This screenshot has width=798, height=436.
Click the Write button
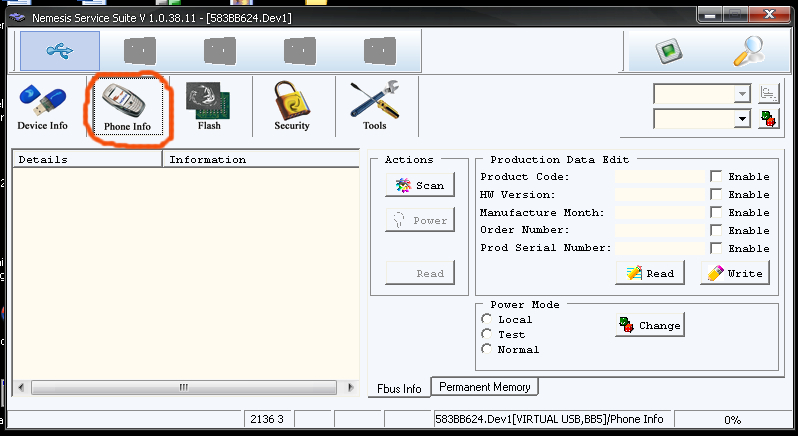point(735,273)
